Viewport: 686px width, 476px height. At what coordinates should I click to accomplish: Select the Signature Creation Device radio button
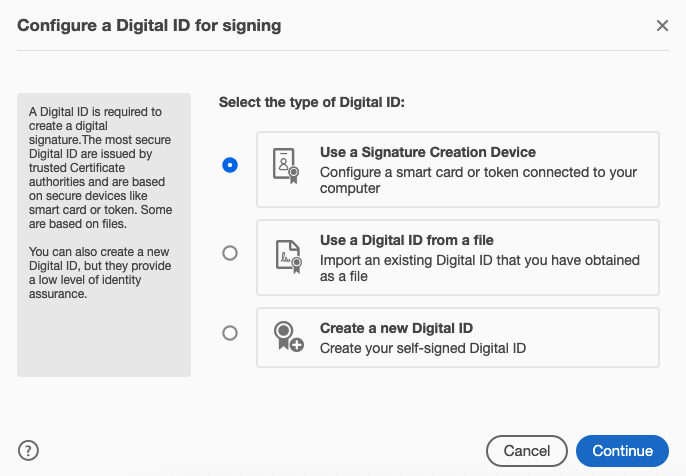[x=230, y=165]
